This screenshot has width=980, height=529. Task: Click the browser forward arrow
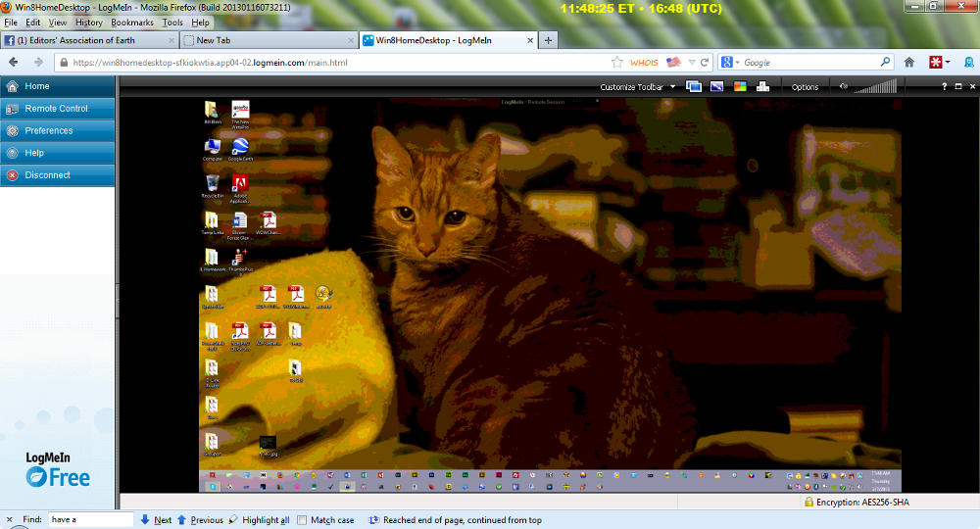[x=38, y=63]
